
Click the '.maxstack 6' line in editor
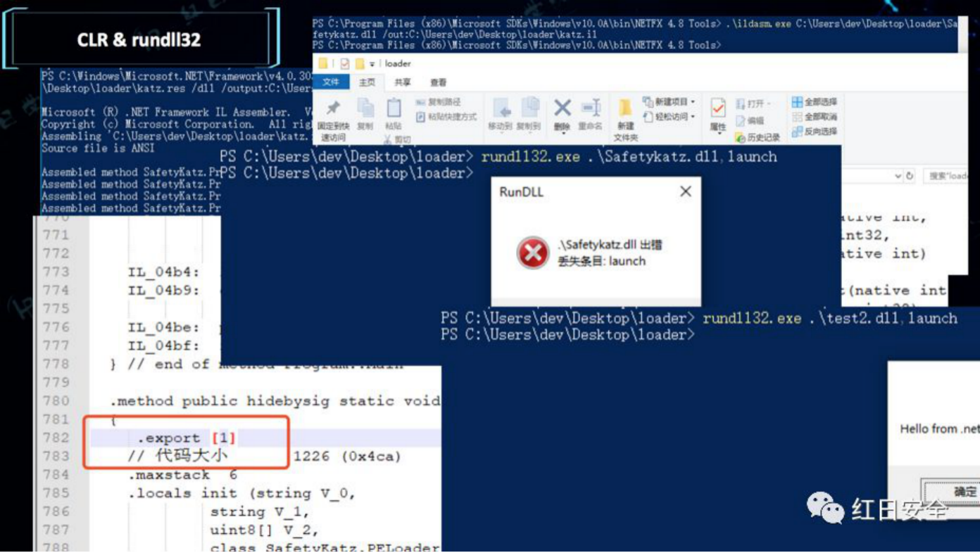[x=182, y=475]
